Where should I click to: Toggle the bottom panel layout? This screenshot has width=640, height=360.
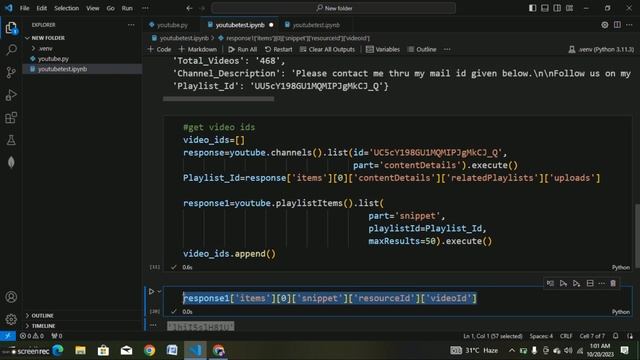[x=544, y=8]
